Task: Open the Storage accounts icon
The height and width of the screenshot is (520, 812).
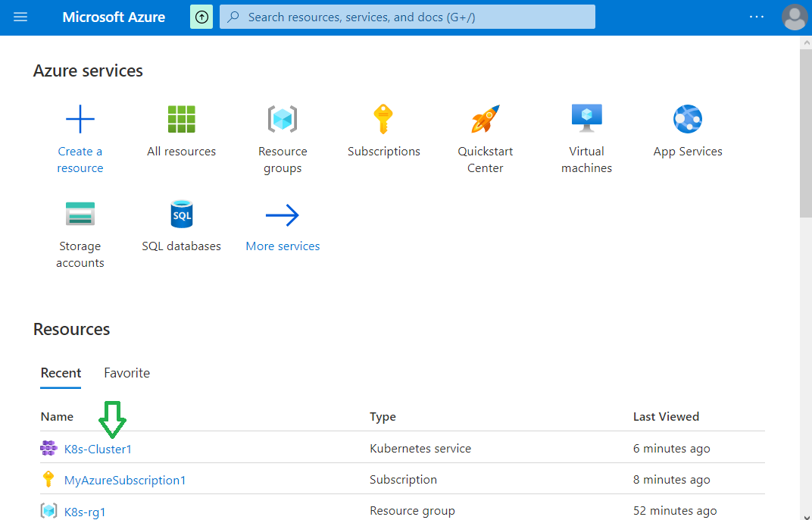Action: pos(80,214)
